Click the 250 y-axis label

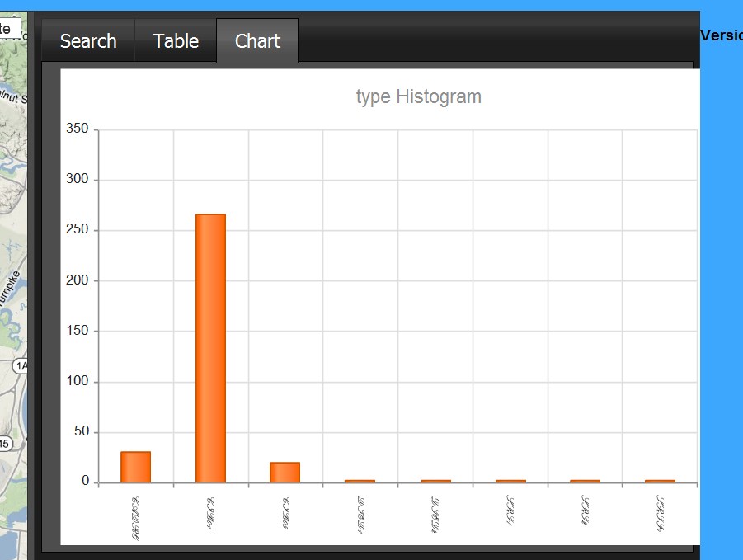(77, 230)
